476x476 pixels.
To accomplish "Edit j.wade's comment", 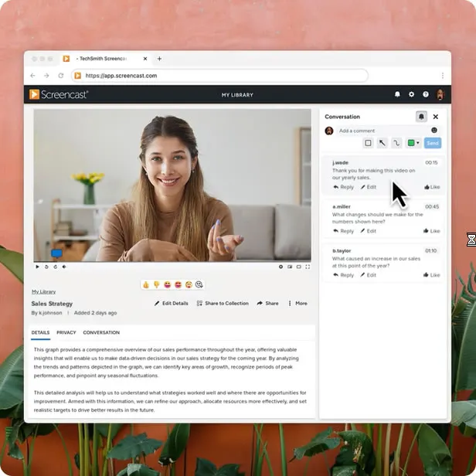I will 369,187.
